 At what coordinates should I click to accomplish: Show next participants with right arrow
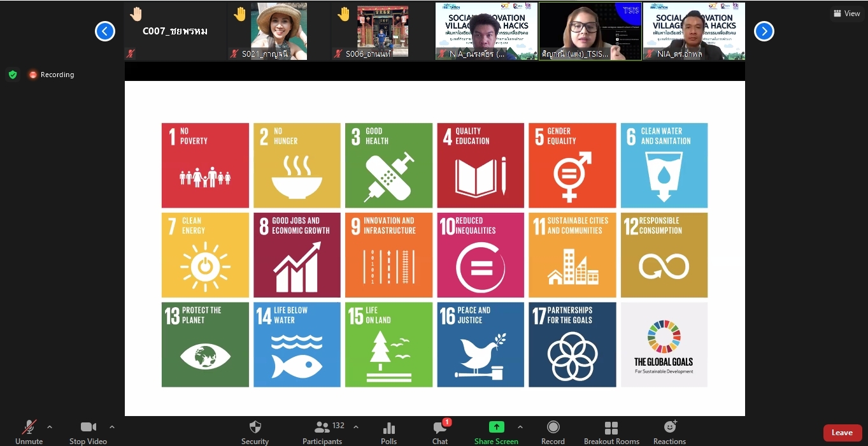click(764, 31)
